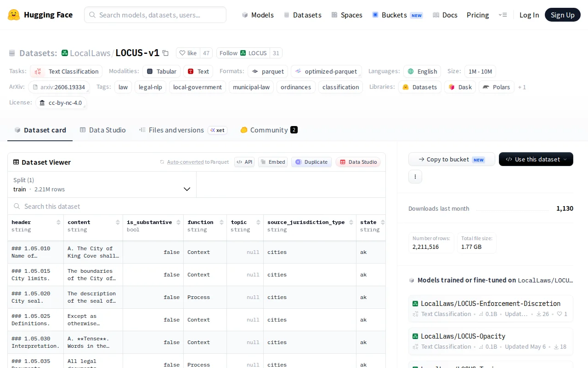Show the +1 additional libraries
The image size is (588, 368).
click(x=522, y=87)
